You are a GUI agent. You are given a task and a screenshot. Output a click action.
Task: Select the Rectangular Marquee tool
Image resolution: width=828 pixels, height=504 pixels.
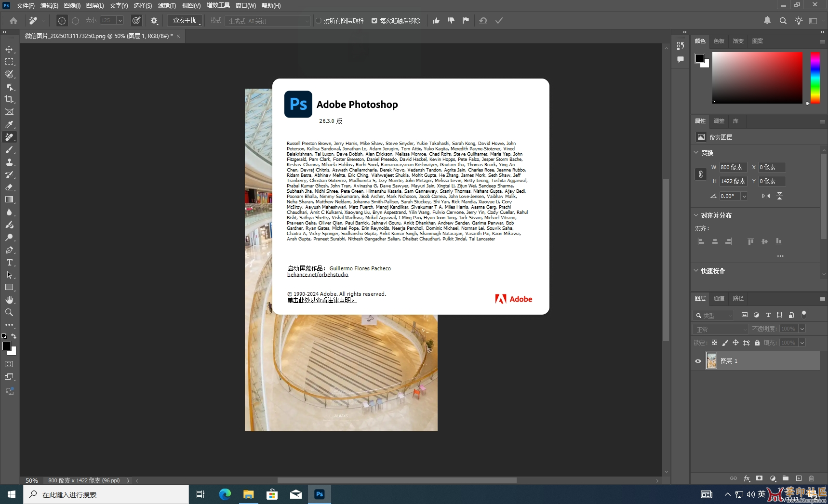pos(9,62)
